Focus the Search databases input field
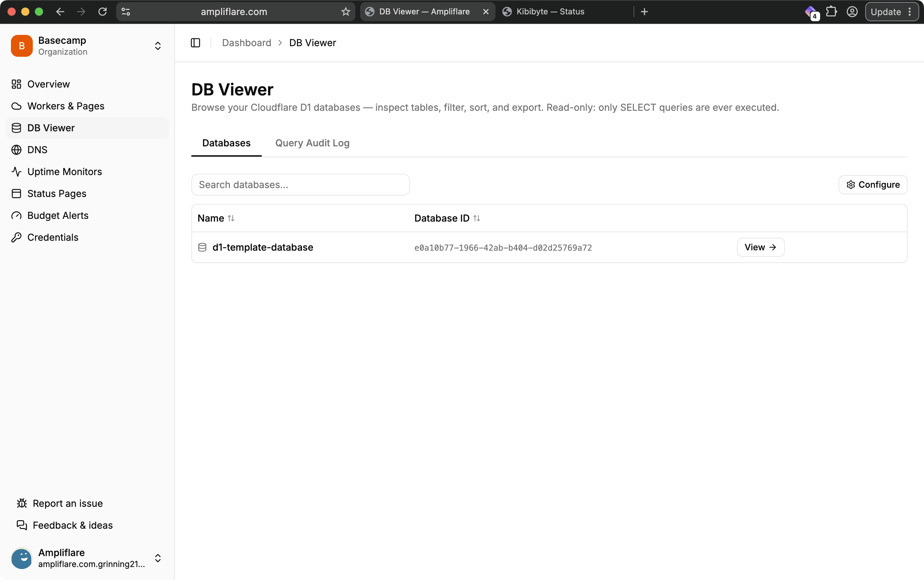The image size is (924, 580). click(x=300, y=185)
